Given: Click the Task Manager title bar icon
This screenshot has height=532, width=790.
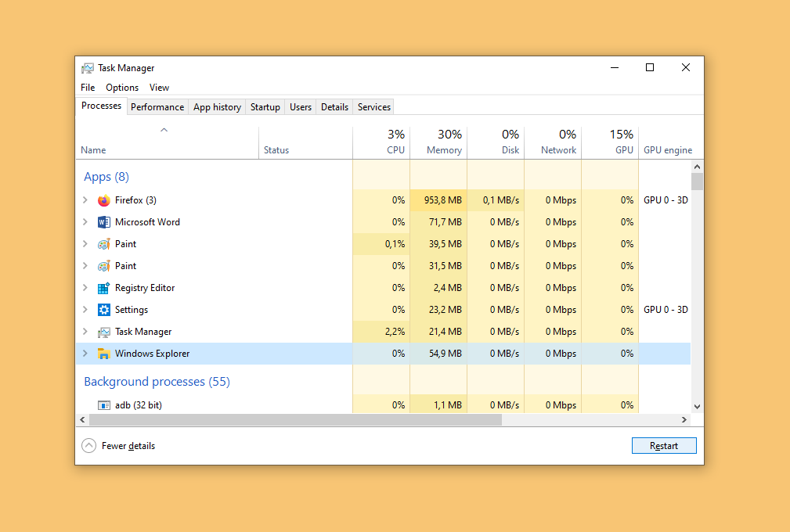Looking at the screenshot, I should pyautogui.click(x=88, y=68).
